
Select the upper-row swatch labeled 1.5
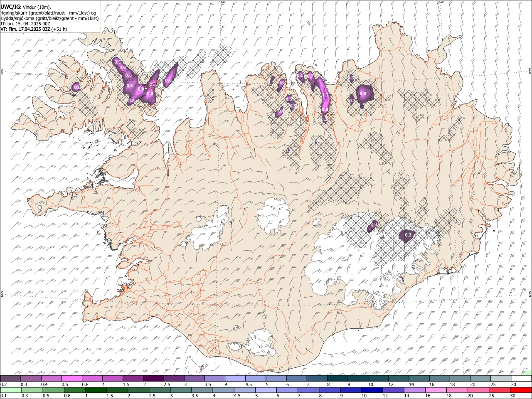133,379
